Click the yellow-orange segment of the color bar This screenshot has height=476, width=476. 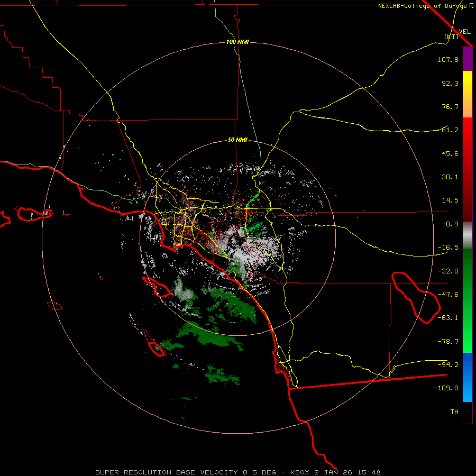[x=467, y=94]
